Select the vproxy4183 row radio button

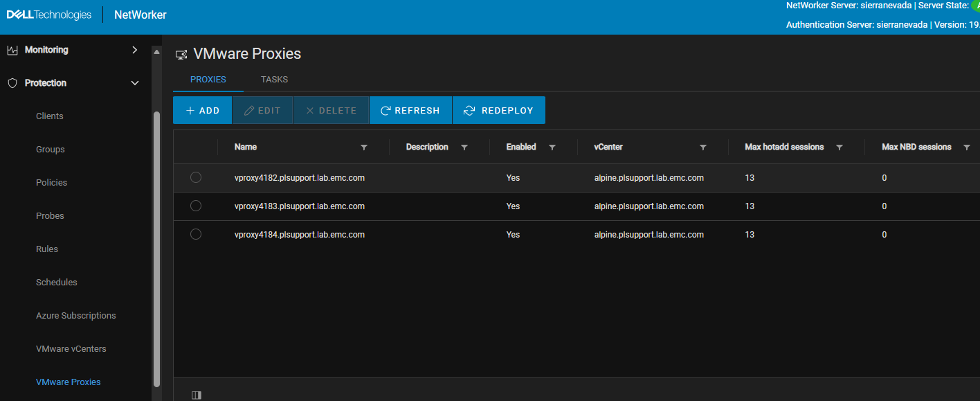coord(196,206)
